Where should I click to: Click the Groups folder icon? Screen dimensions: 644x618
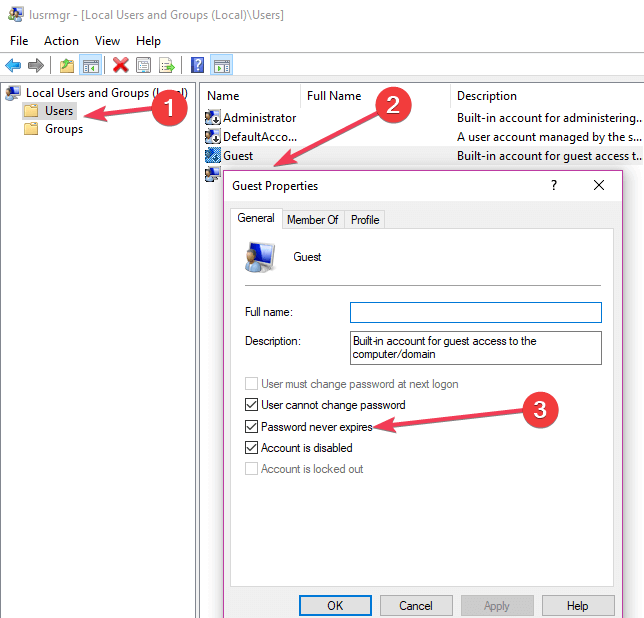pyautogui.click(x=31, y=129)
